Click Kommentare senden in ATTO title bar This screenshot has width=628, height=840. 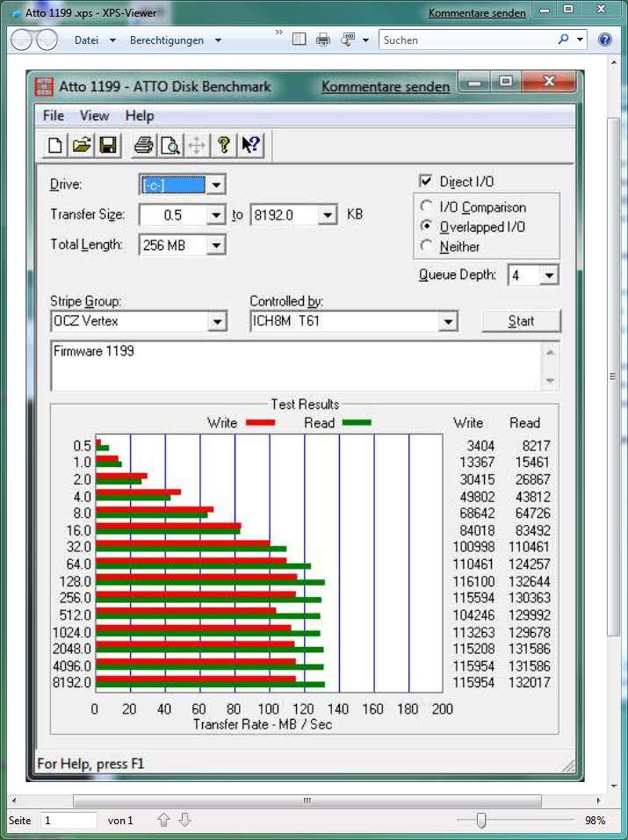click(386, 87)
